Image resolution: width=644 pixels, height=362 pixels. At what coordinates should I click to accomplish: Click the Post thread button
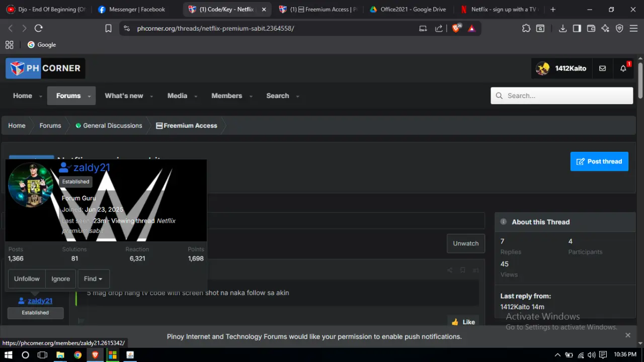pos(599,161)
